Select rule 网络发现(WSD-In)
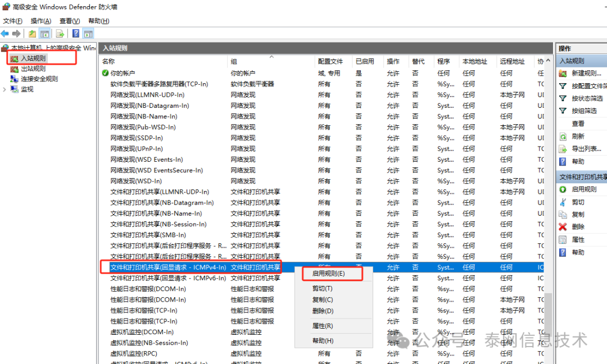This screenshot has width=607, height=364. (x=136, y=181)
